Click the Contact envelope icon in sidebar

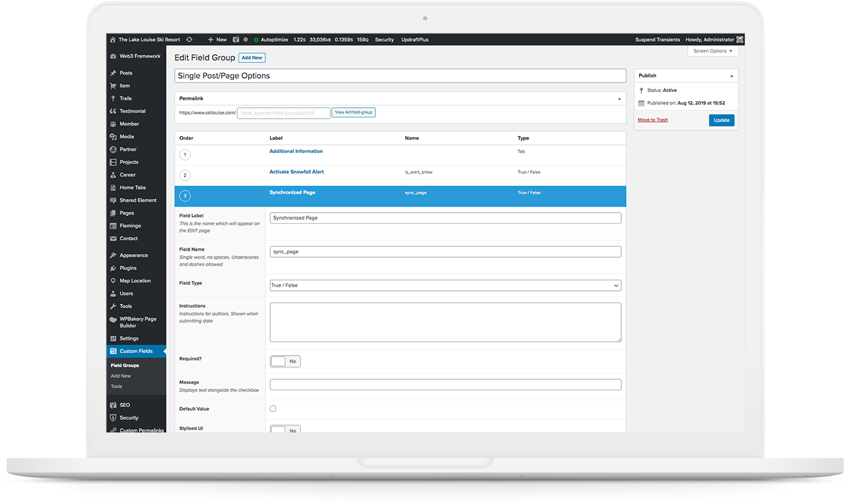113,238
